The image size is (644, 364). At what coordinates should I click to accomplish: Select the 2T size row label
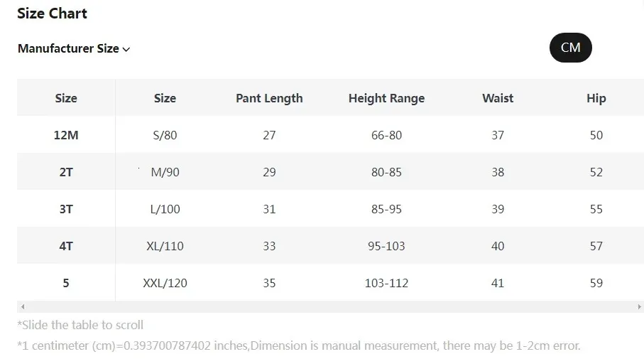click(66, 172)
